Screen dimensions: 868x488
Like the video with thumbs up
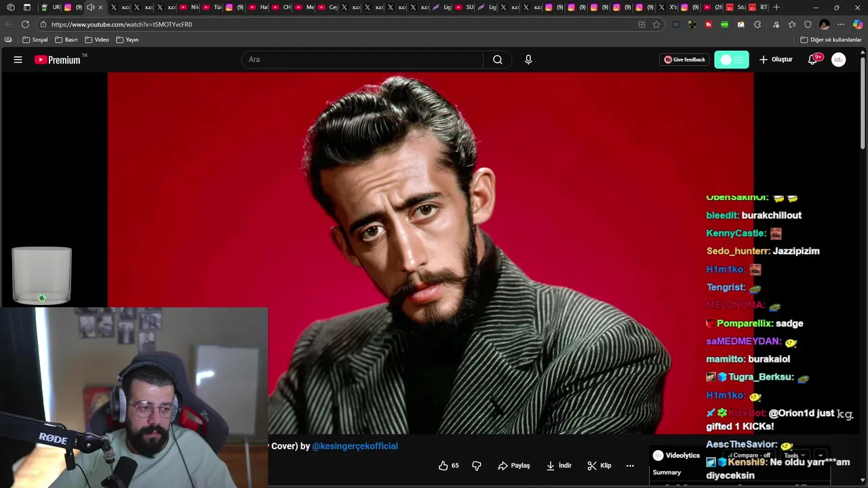point(443,466)
